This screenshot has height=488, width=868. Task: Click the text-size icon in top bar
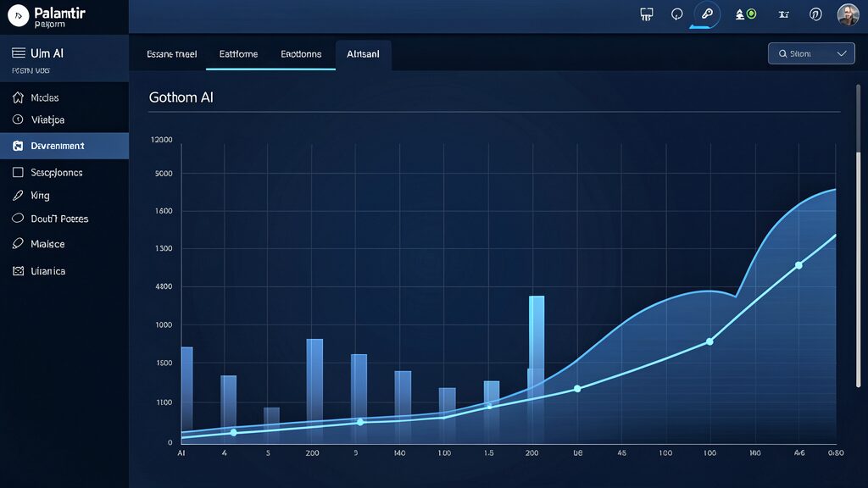[783, 14]
